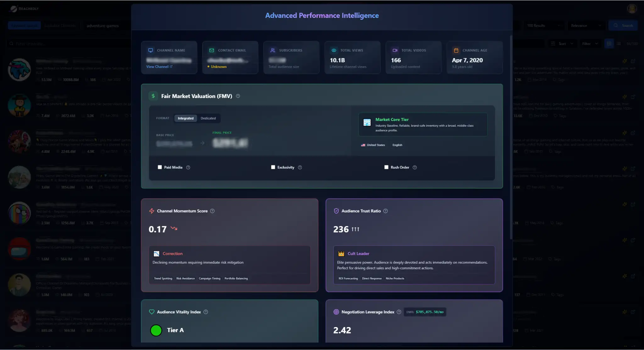Enable the Exclusivity checkbox
The height and width of the screenshot is (350, 644).
click(273, 167)
